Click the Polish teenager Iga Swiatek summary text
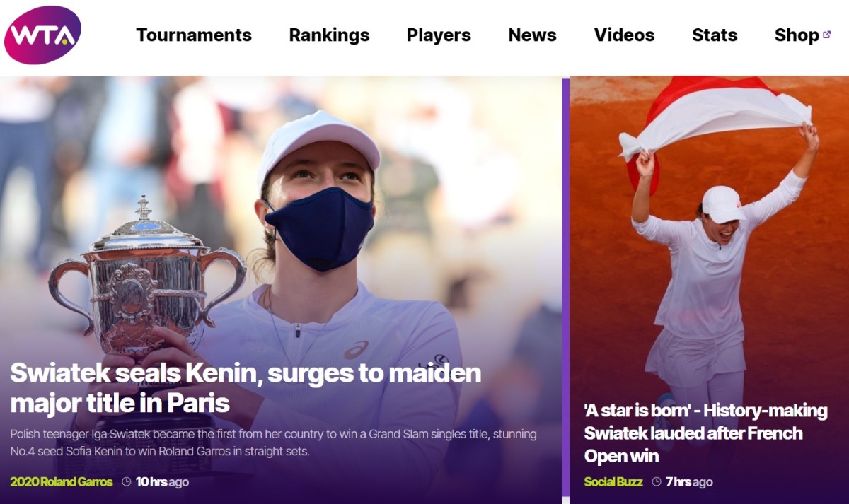The width and height of the screenshot is (849, 504). [273, 443]
